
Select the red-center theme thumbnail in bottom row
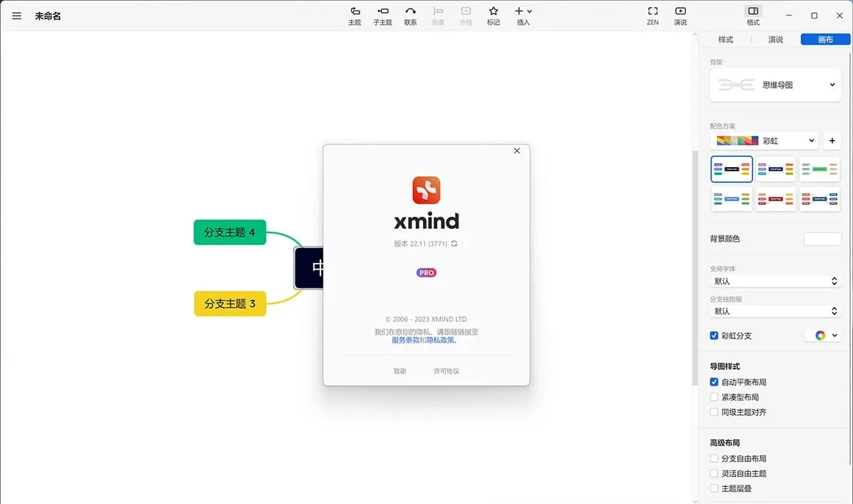[x=776, y=200]
